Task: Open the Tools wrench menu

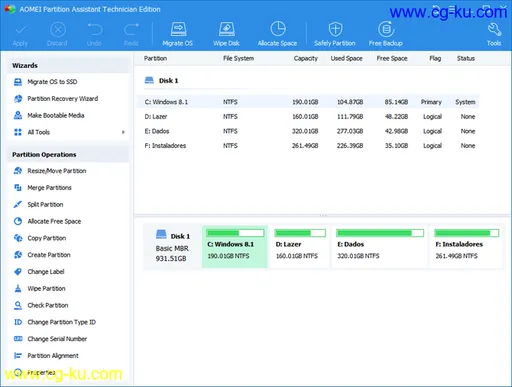Action: point(494,34)
